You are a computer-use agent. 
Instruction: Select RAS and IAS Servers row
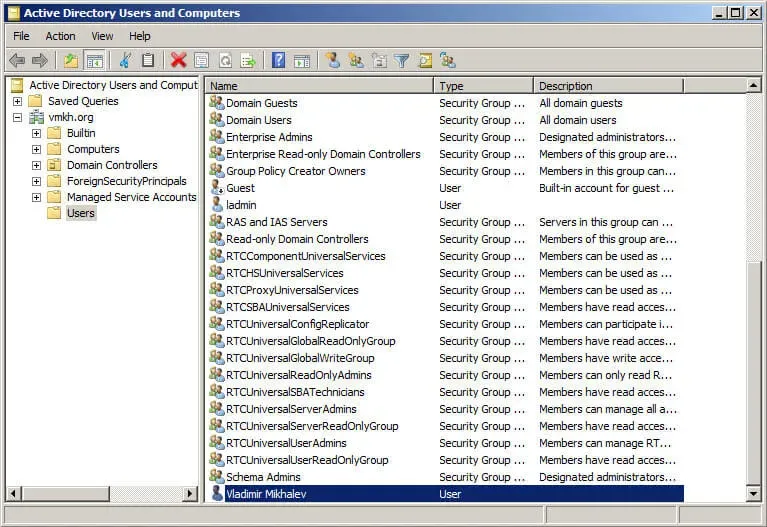pos(444,222)
